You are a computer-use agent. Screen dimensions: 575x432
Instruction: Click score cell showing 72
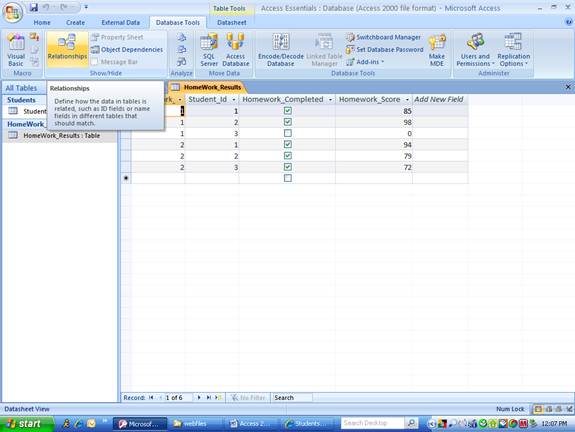(x=374, y=167)
